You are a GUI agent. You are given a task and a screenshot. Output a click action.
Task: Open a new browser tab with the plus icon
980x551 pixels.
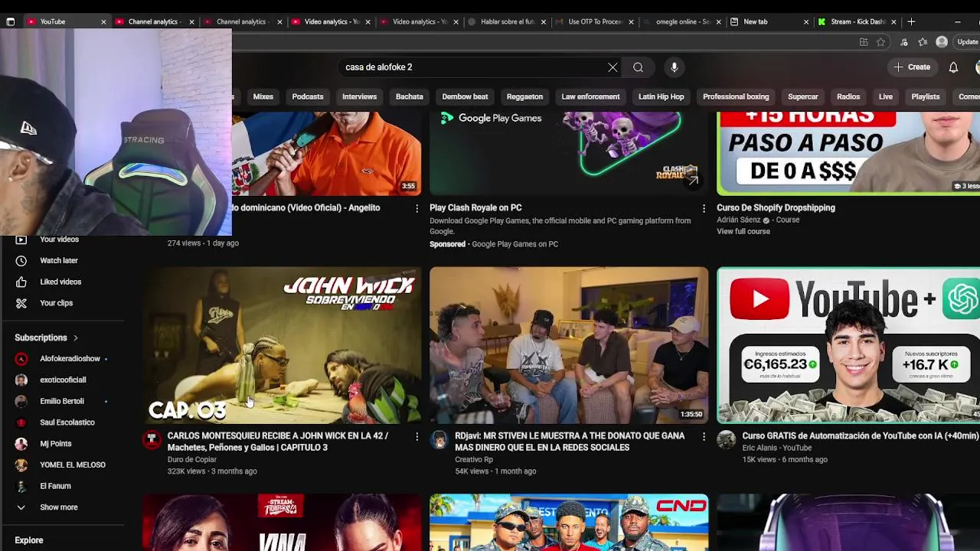(x=911, y=21)
